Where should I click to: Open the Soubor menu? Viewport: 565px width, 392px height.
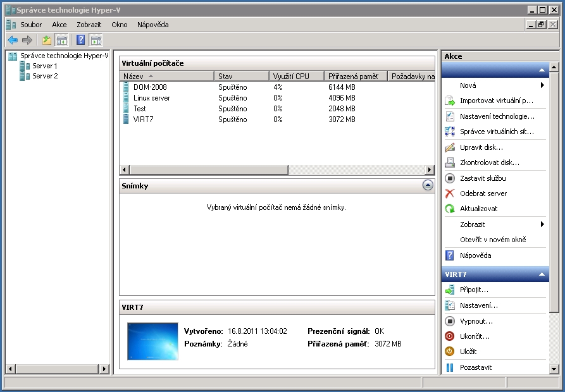[x=30, y=25]
